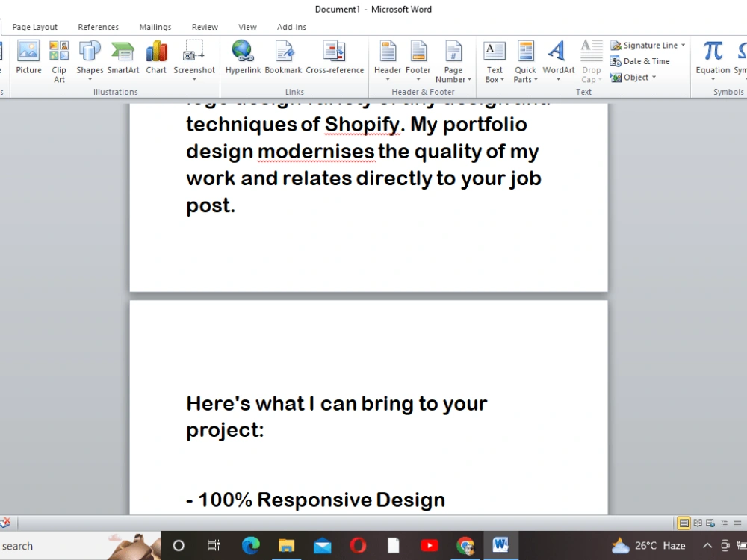This screenshot has width=747, height=560.
Task: Show hidden system tray icons
Action: pyautogui.click(x=707, y=546)
